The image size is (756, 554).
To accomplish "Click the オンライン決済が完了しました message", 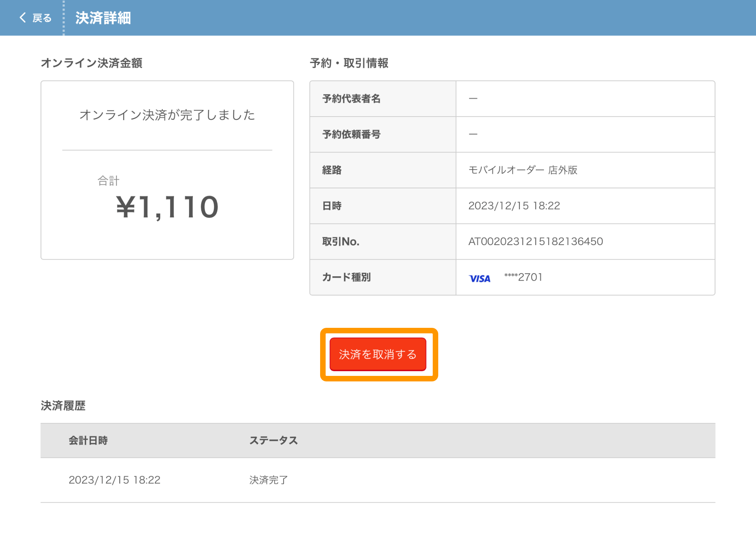I will pos(167,115).
